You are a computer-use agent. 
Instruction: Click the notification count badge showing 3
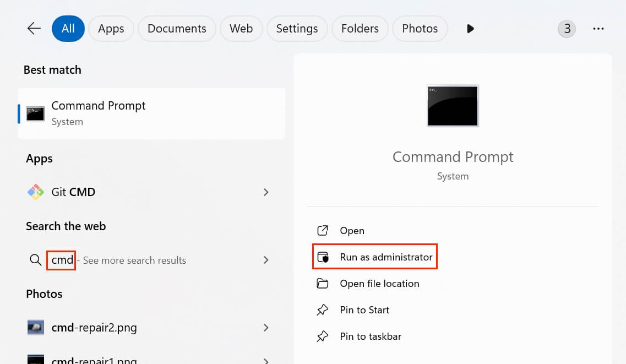click(x=567, y=28)
